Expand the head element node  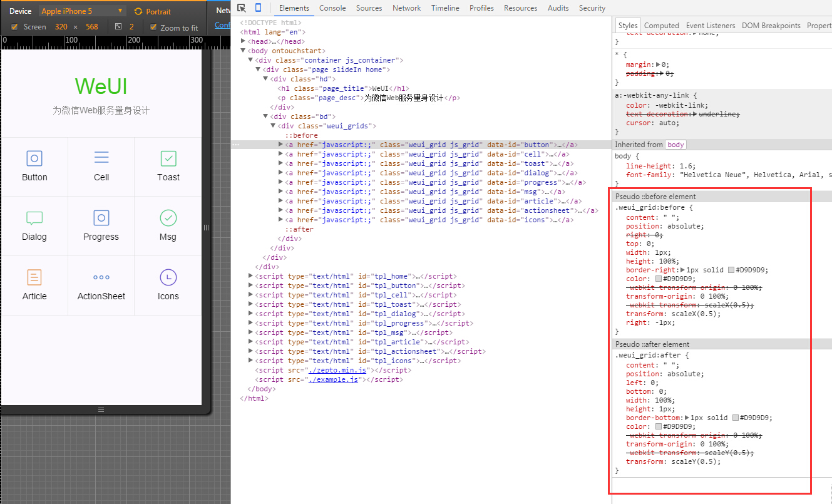click(x=244, y=41)
